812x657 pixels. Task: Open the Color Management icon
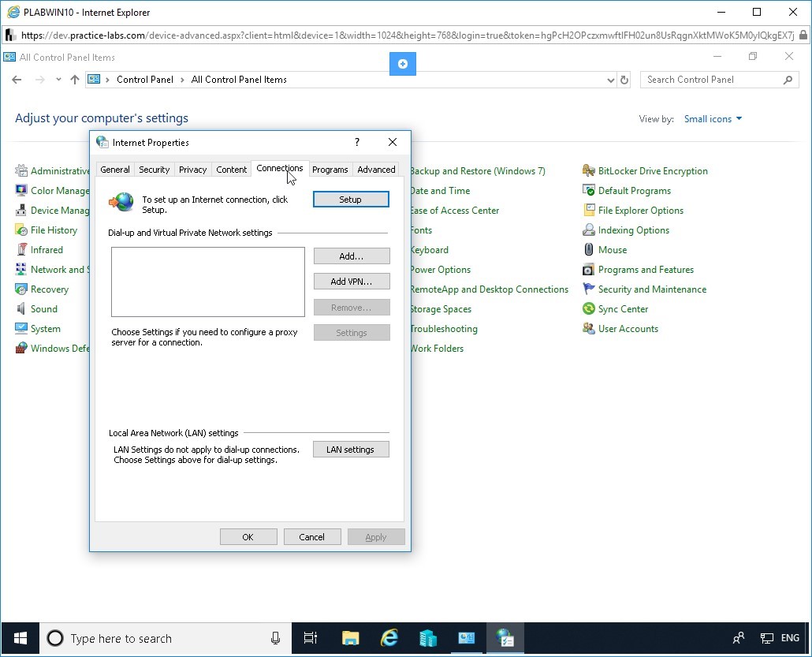point(21,190)
